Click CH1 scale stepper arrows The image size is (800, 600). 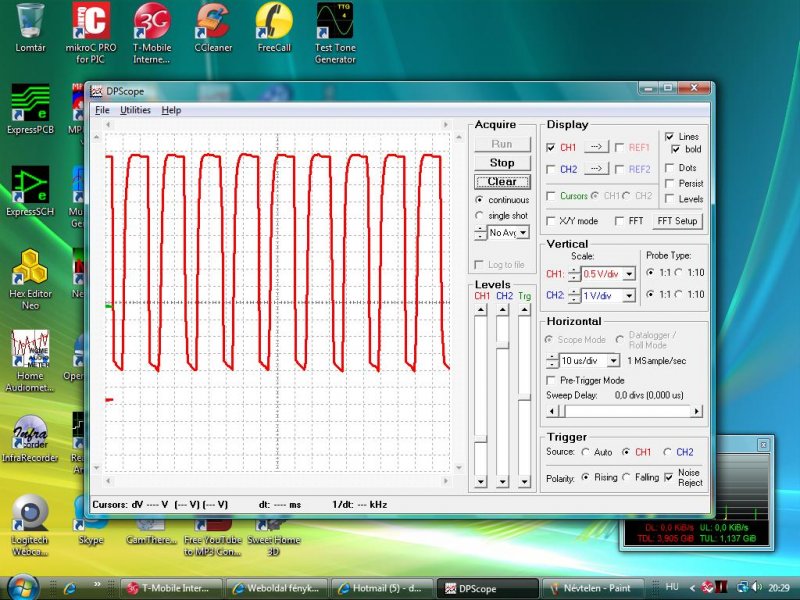[574, 274]
